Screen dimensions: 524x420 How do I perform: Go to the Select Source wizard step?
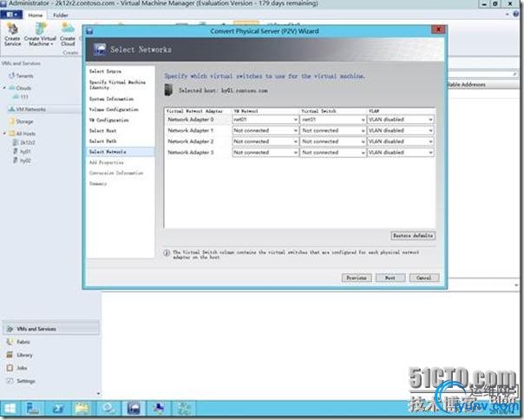point(105,71)
